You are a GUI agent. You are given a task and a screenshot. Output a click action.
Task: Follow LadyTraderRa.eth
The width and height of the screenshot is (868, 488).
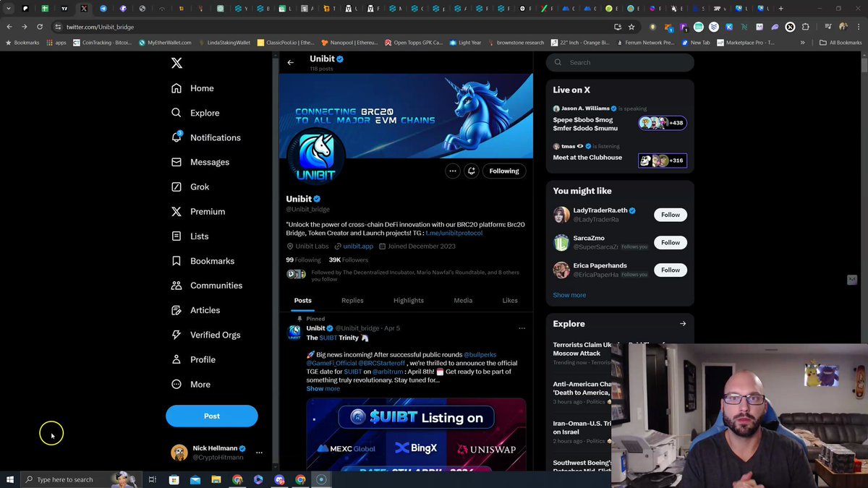point(671,215)
